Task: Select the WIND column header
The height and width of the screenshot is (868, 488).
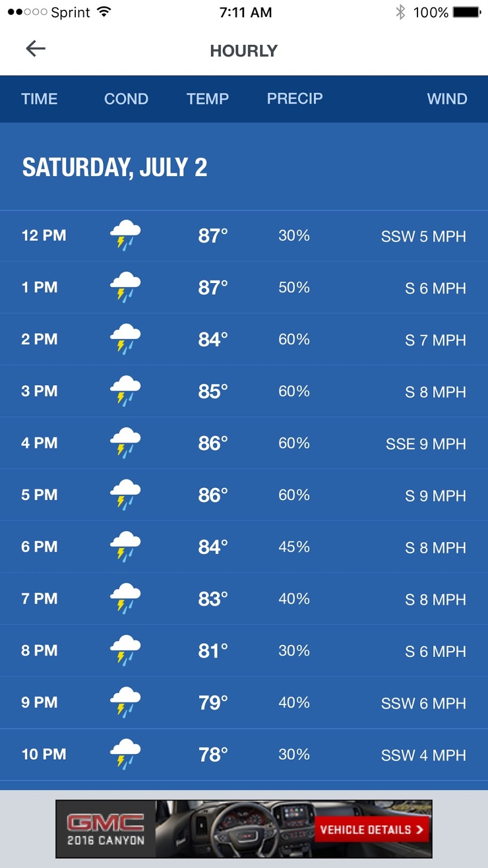Action: click(447, 99)
